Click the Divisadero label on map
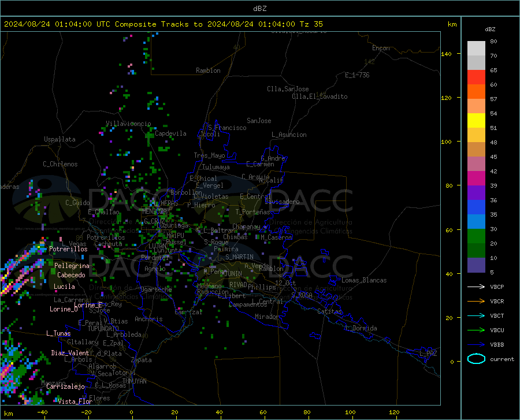520x420 pixels. (x=282, y=202)
